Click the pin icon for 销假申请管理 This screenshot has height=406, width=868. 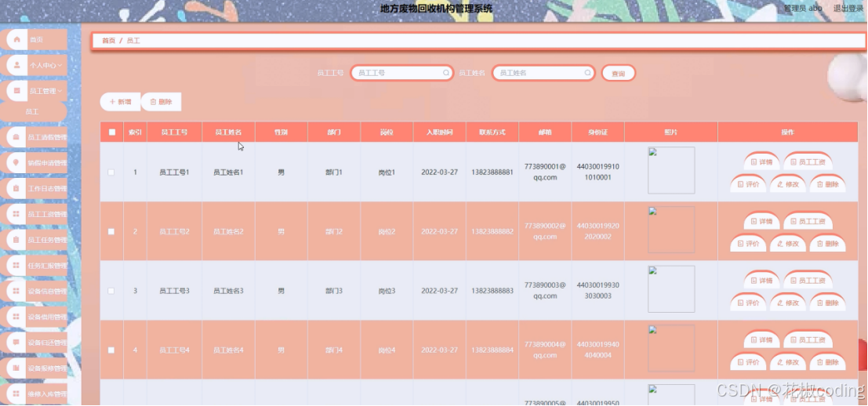16,162
